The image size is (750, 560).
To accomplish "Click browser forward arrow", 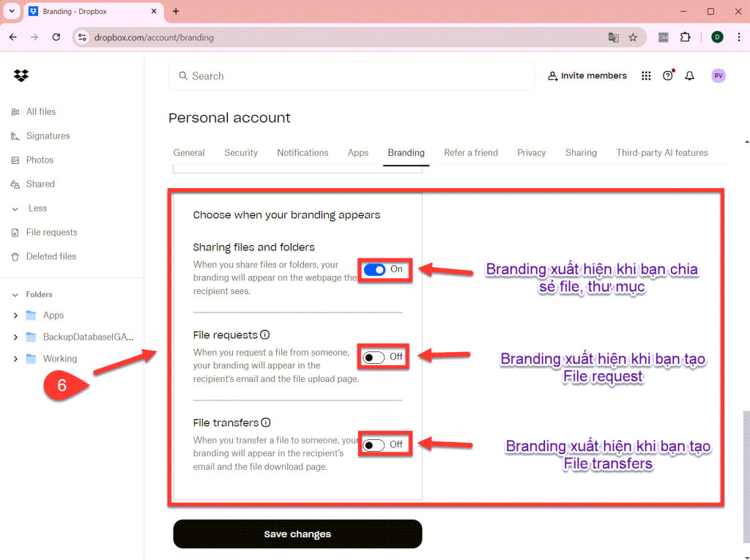I will 34,37.
